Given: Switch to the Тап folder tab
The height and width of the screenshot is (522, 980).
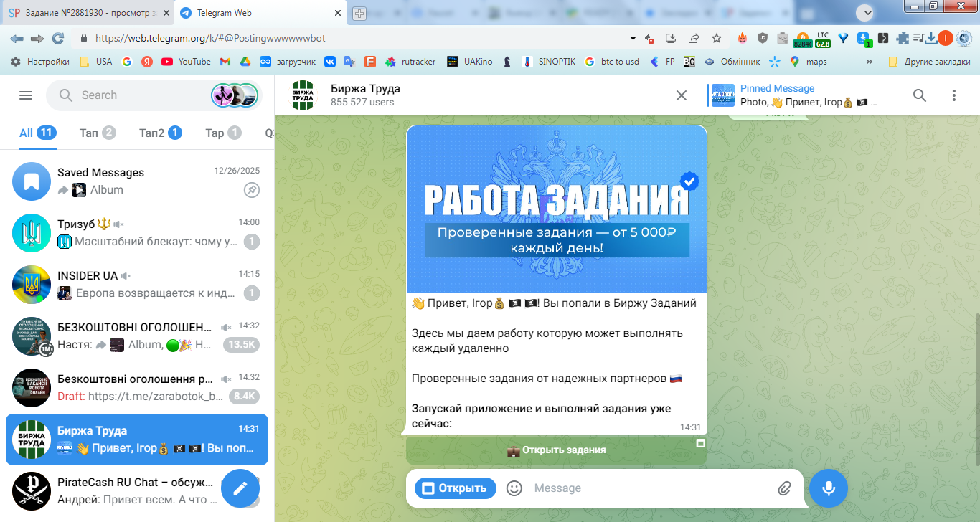Looking at the screenshot, I should [98, 133].
